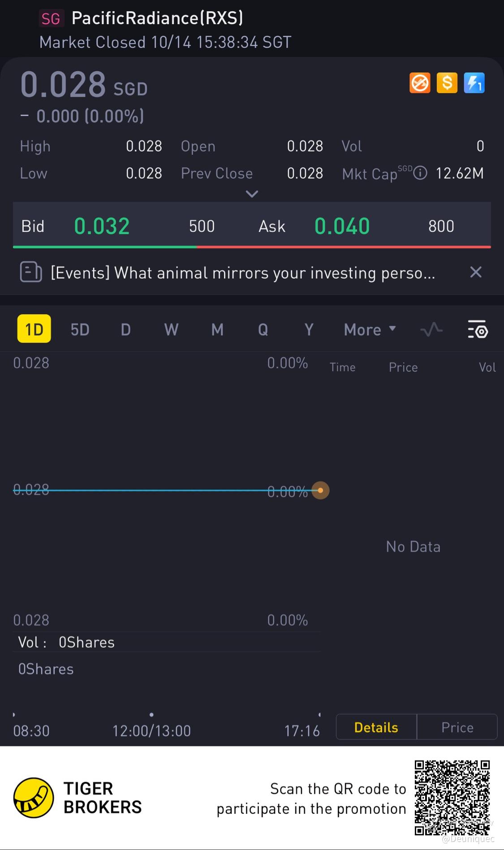The height and width of the screenshot is (850, 504).
Task: Expand more quote details chevron
Action: [x=252, y=194]
